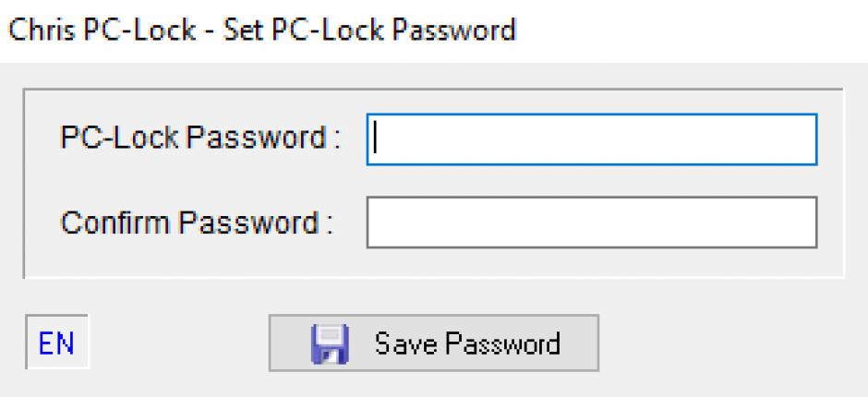868x397 pixels.
Task: Click the Save Password text beside floppy icon
Action: 468,343
